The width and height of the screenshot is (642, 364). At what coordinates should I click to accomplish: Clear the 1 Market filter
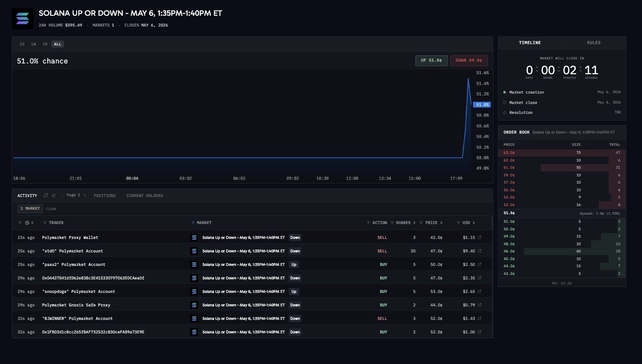(x=51, y=209)
